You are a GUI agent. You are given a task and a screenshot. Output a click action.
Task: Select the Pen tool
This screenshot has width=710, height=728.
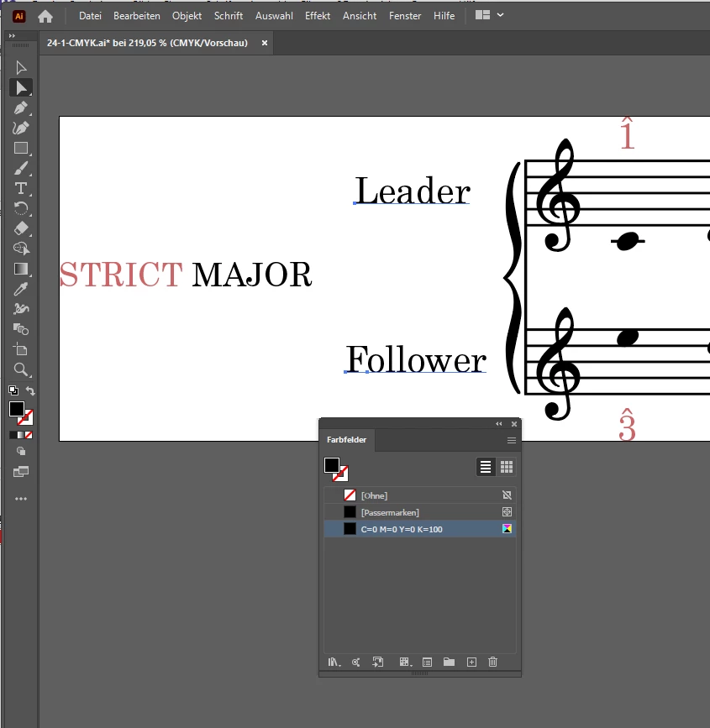21,107
